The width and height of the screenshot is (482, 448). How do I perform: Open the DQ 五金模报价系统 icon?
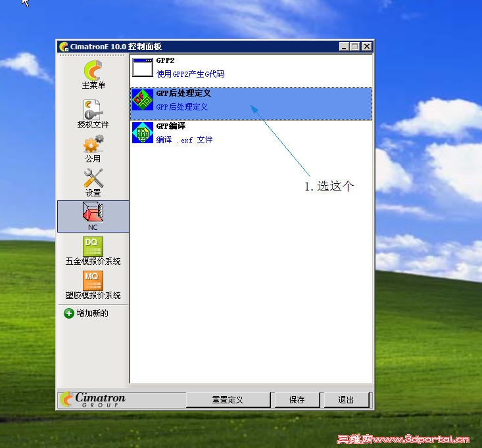tap(93, 246)
